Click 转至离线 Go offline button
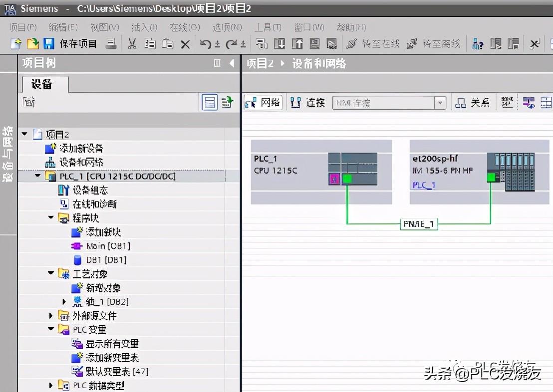The image size is (553, 392). click(433, 44)
